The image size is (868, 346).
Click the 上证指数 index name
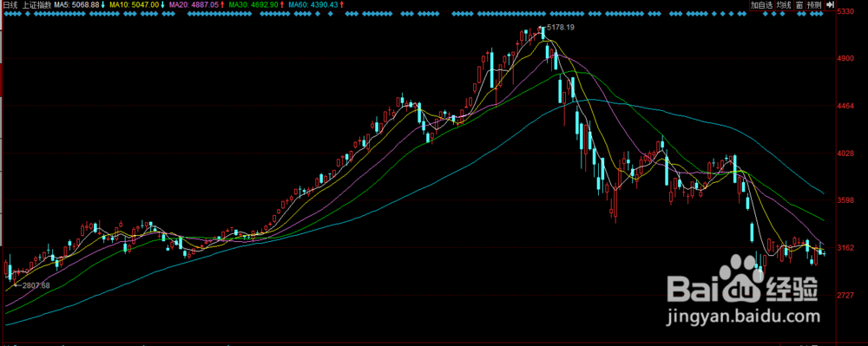click(x=37, y=4)
